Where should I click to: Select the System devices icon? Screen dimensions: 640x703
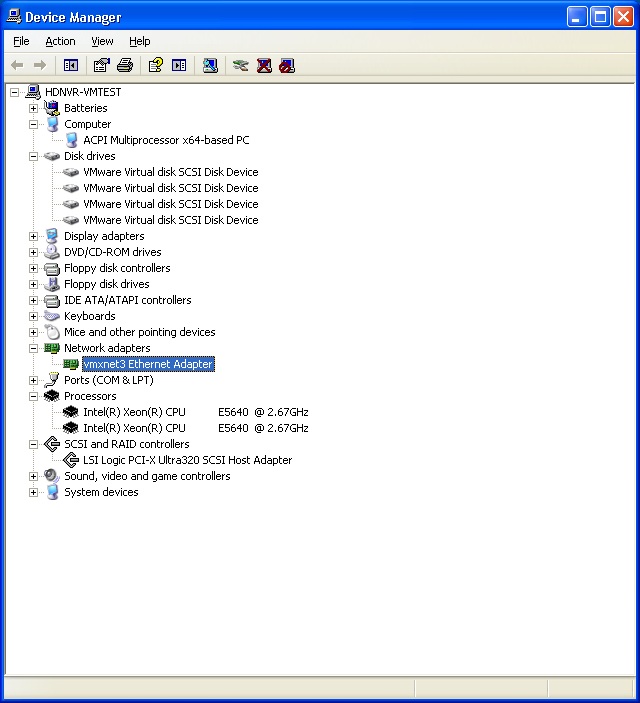coord(52,492)
